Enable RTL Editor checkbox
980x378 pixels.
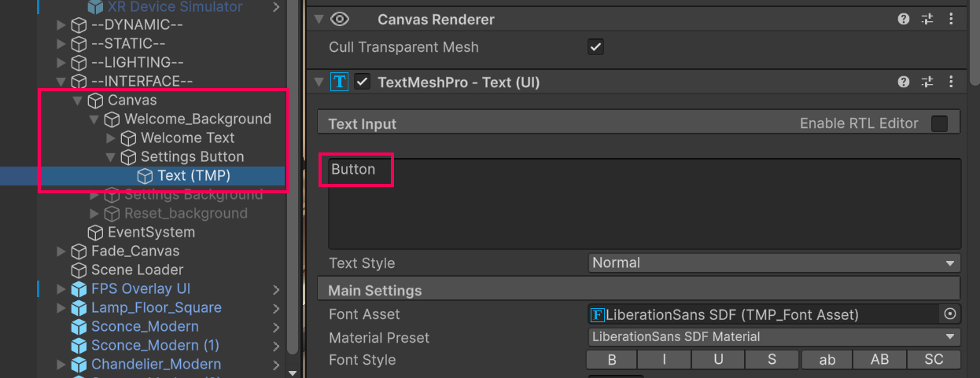[939, 123]
